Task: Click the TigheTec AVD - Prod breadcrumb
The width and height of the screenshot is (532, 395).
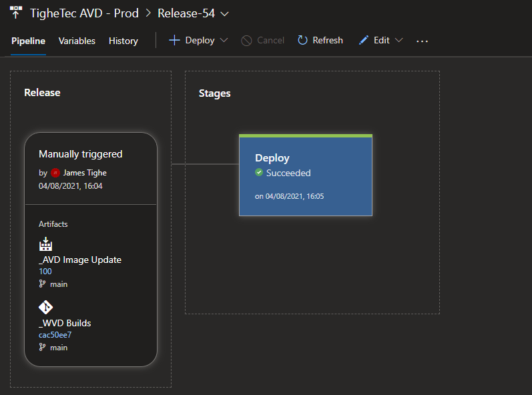Action: coord(84,13)
